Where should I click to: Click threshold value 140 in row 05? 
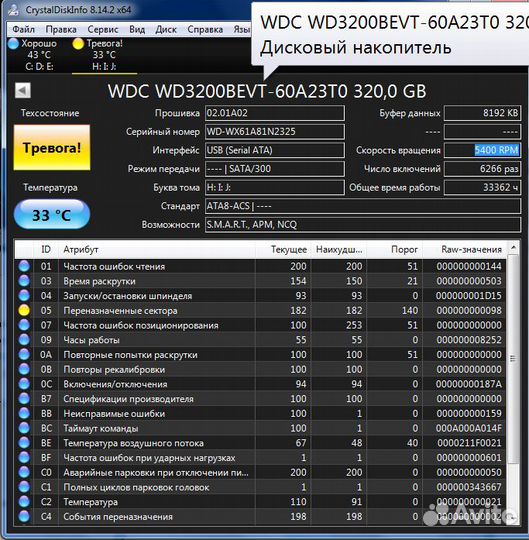click(x=410, y=311)
